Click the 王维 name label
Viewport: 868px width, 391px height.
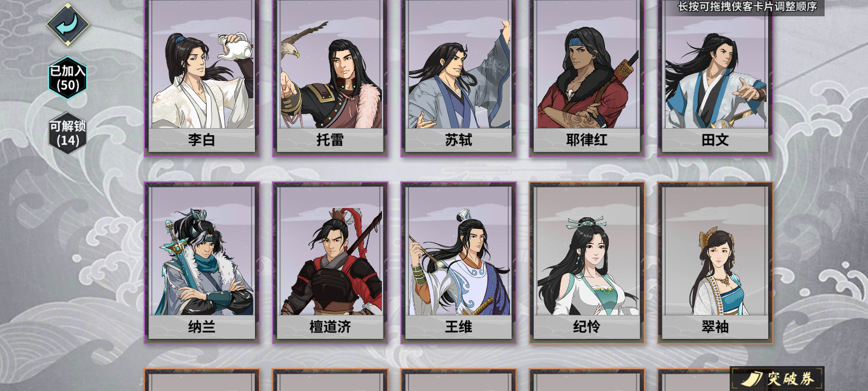click(x=458, y=327)
